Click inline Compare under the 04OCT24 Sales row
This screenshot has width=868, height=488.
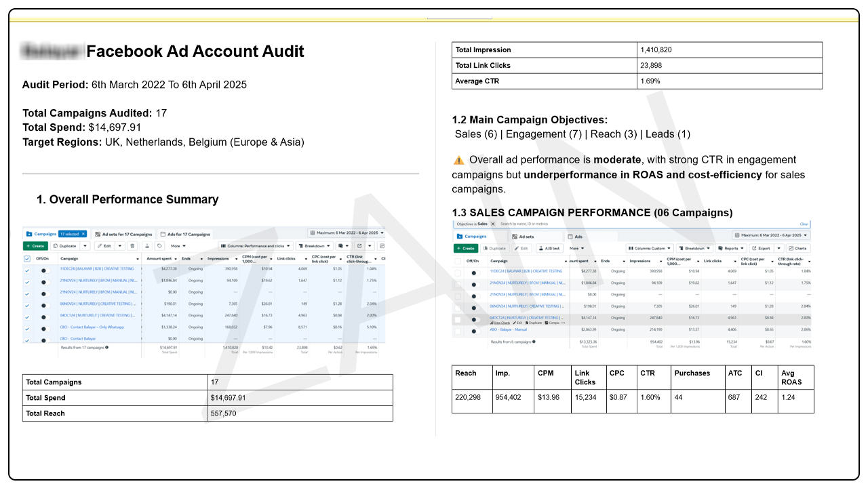pos(553,323)
